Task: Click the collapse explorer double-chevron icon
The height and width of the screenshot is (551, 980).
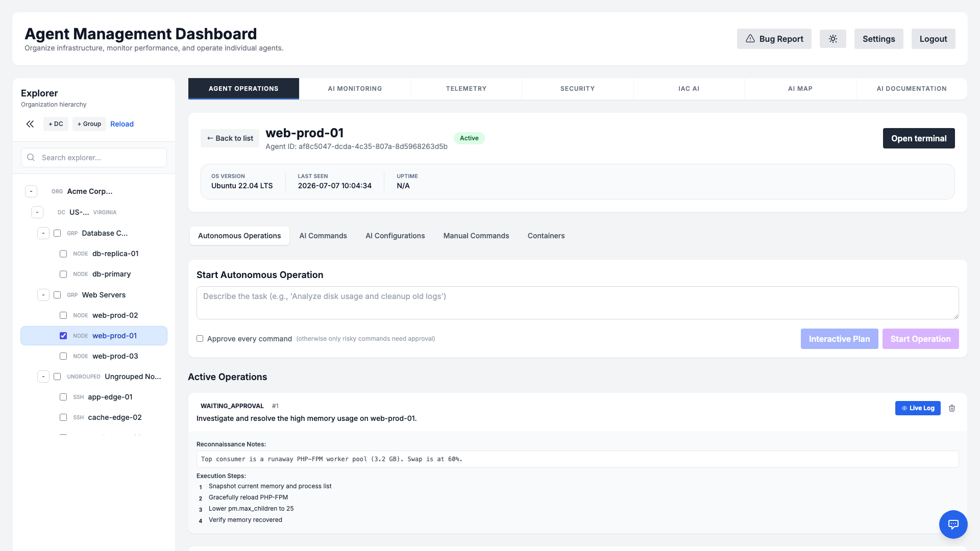Action: (x=30, y=124)
